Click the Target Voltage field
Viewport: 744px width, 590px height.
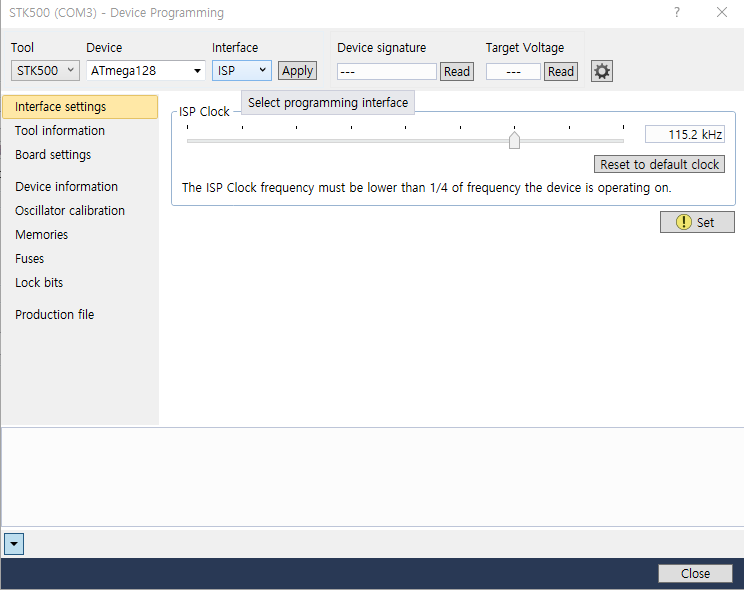coord(513,72)
